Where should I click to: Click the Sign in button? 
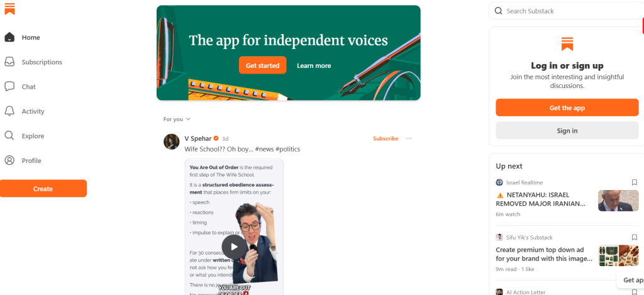(x=567, y=130)
